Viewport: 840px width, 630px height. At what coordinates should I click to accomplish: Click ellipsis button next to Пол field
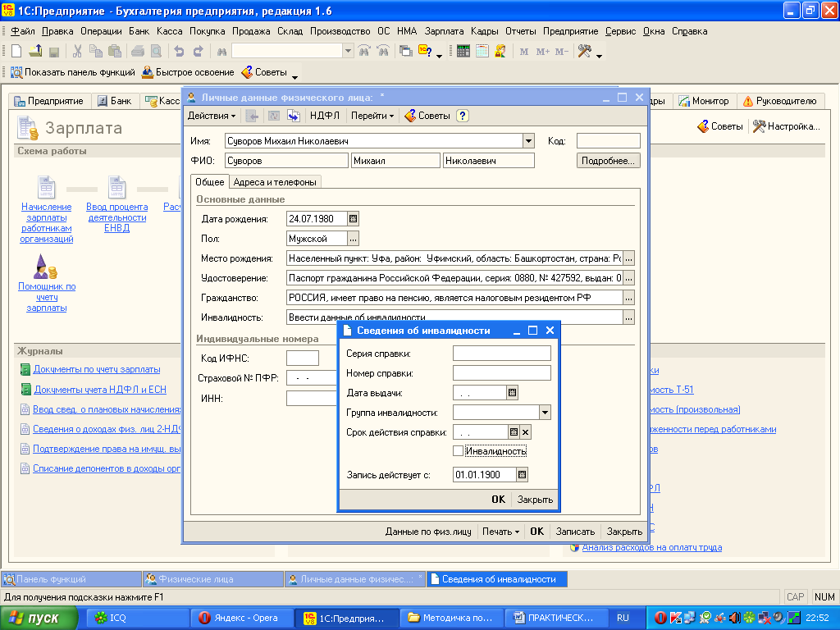pyautogui.click(x=353, y=239)
